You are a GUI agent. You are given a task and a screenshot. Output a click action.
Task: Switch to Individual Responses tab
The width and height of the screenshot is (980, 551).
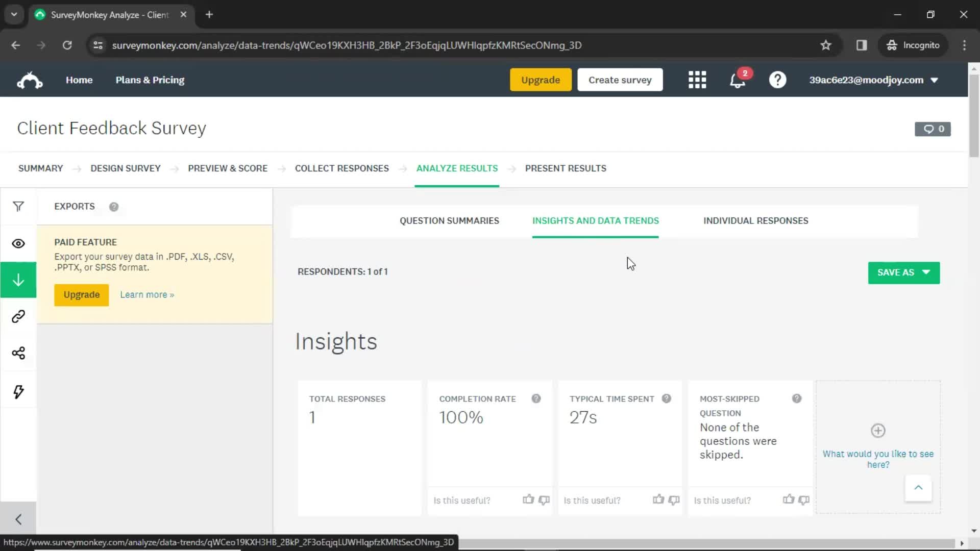[x=755, y=221]
